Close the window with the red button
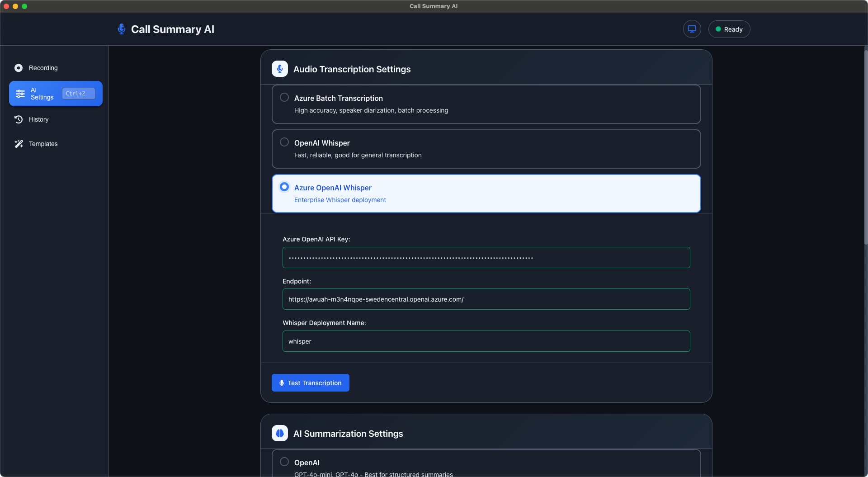Image resolution: width=868 pixels, height=477 pixels. [6, 6]
